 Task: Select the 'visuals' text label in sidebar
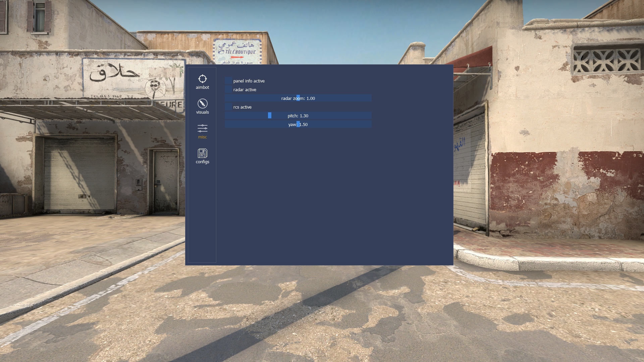point(202,112)
